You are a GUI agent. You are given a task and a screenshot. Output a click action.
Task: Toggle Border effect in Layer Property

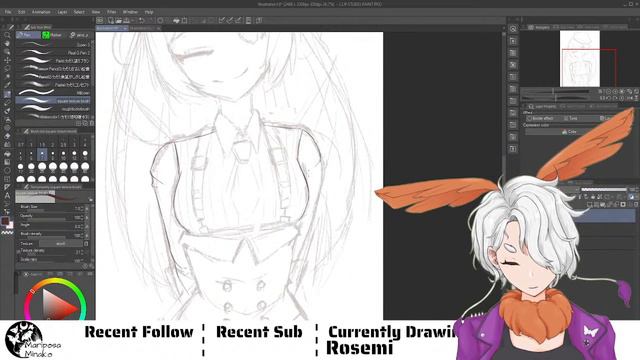point(540,118)
